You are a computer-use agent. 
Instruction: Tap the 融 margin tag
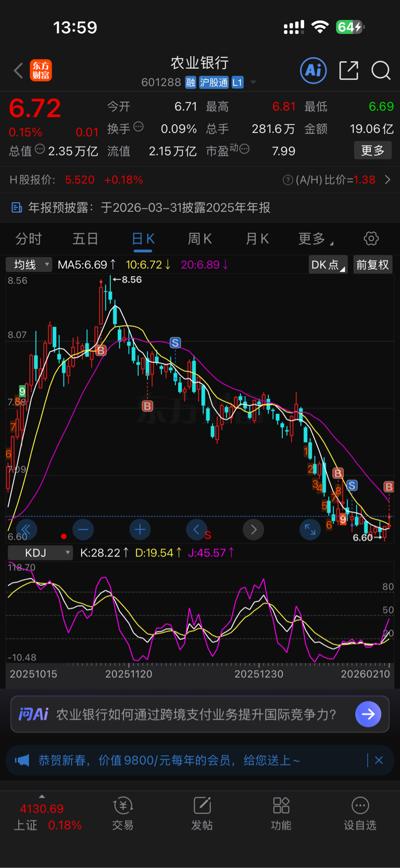pos(191,82)
